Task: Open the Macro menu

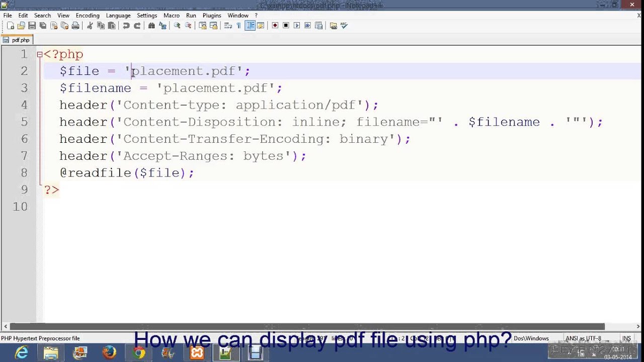Action: (172, 16)
